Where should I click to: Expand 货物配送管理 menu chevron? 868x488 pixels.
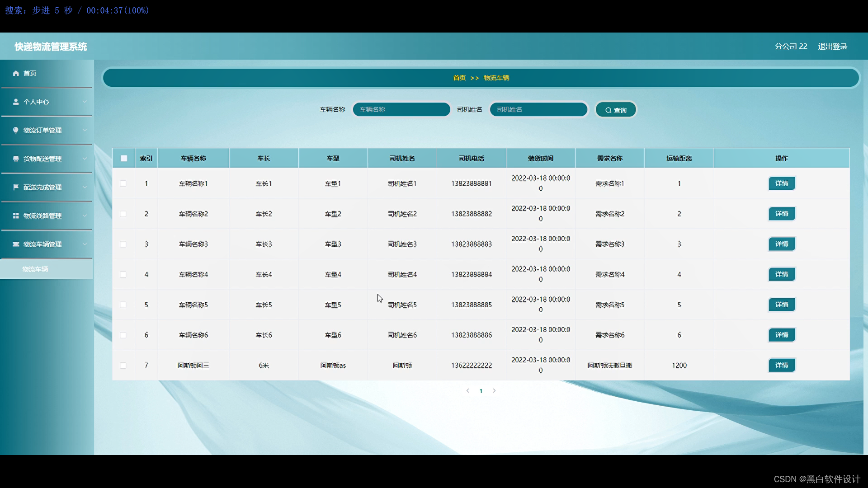(x=85, y=159)
